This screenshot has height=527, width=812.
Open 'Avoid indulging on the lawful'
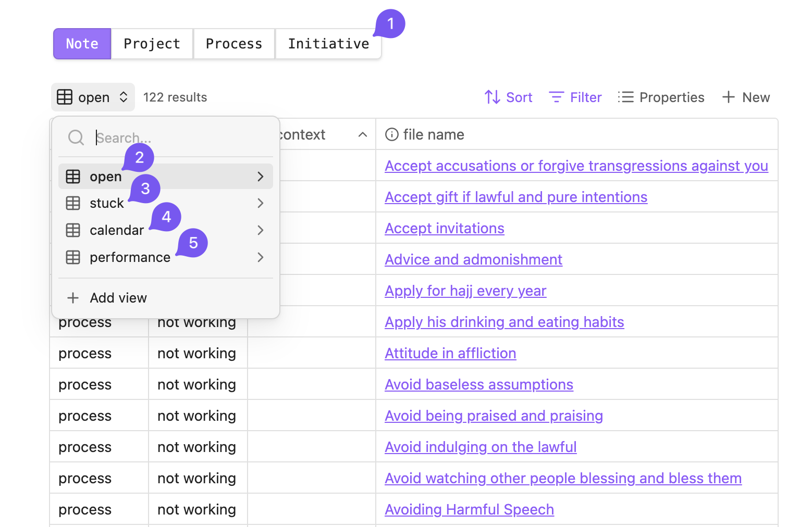coord(481,447)
